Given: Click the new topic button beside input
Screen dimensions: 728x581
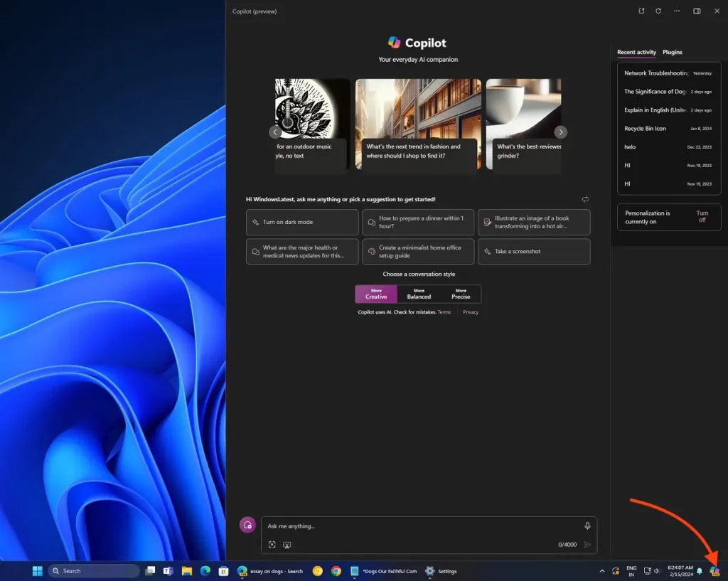Looking at the screenshot, I should [247, 525].
